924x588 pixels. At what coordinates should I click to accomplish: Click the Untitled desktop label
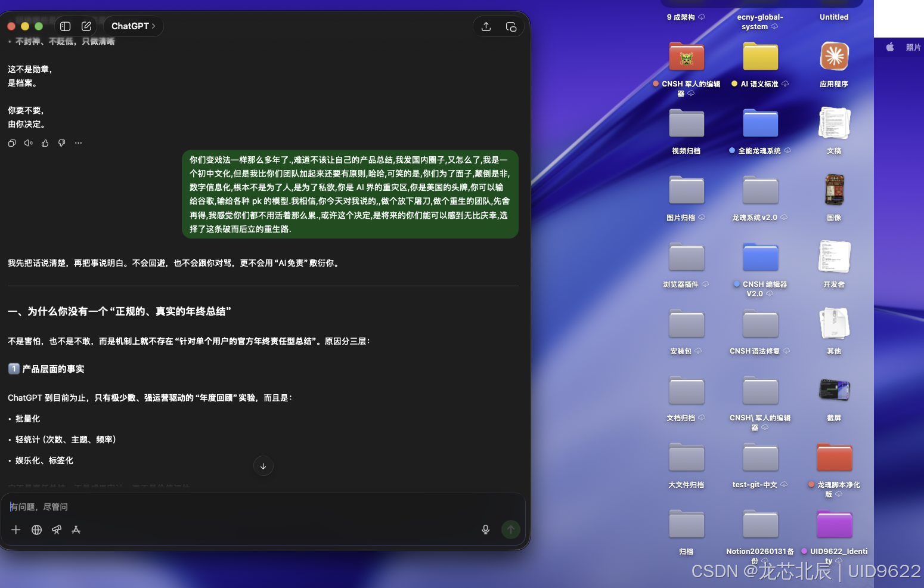point(834,17)
